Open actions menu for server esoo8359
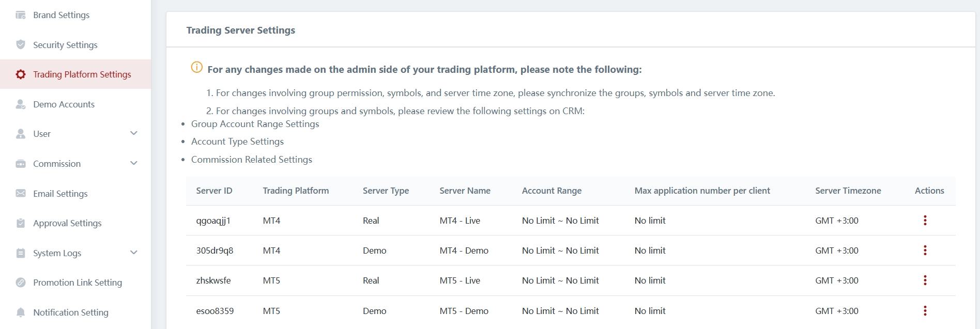 pyautogui.click(x=925, y=311)
